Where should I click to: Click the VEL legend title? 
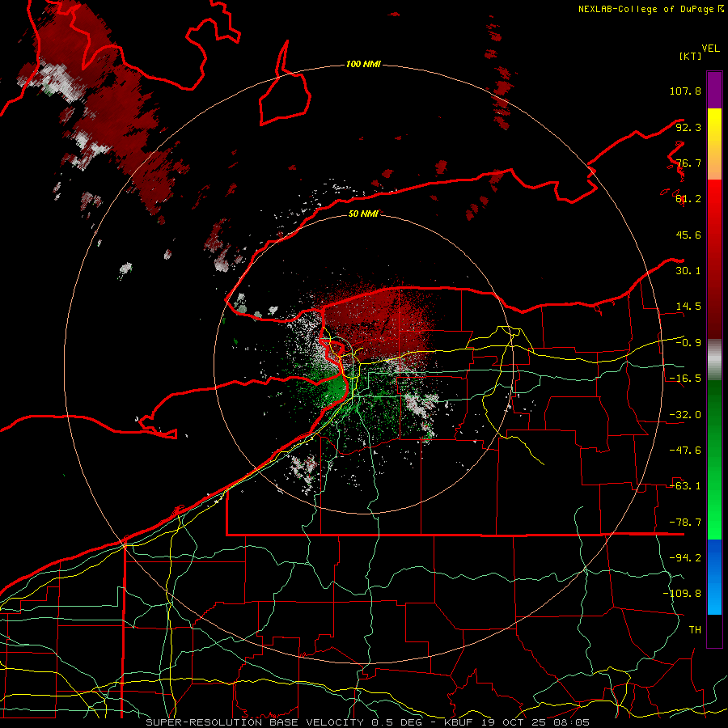pyautogui.click(x=710, y=49)
